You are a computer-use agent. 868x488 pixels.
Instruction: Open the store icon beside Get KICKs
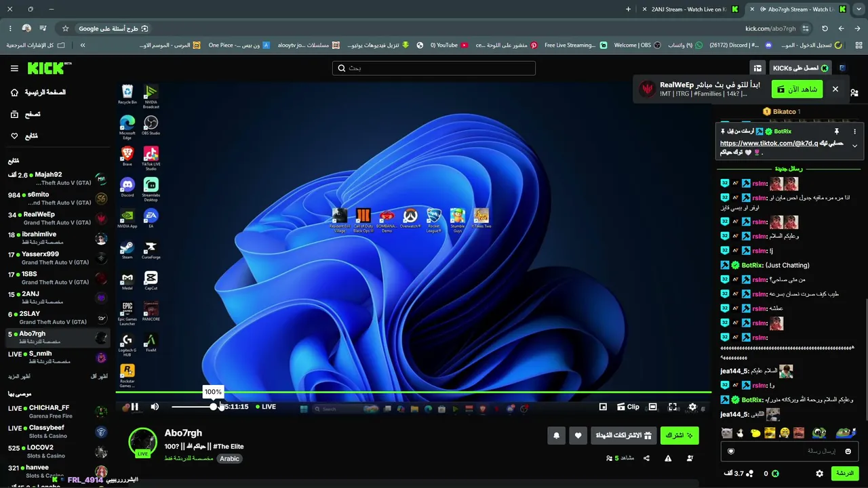pyautogui.click(x=757, y=68)
